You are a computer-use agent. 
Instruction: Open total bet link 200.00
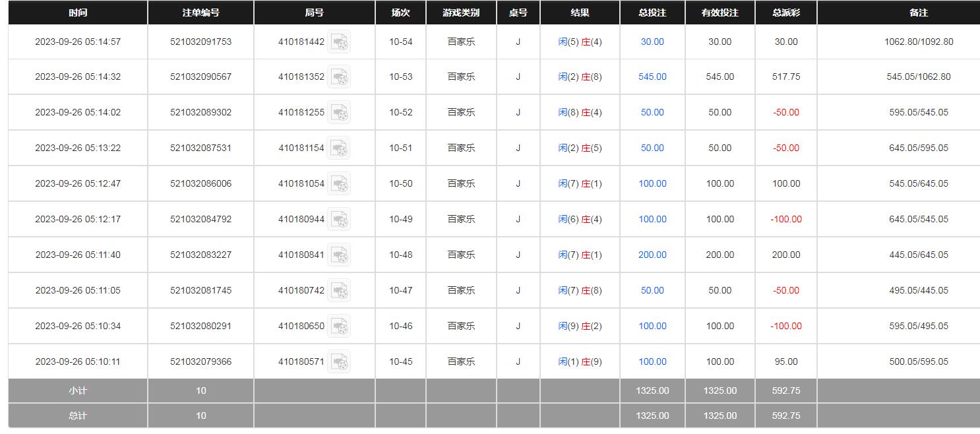tap(652, 255)
